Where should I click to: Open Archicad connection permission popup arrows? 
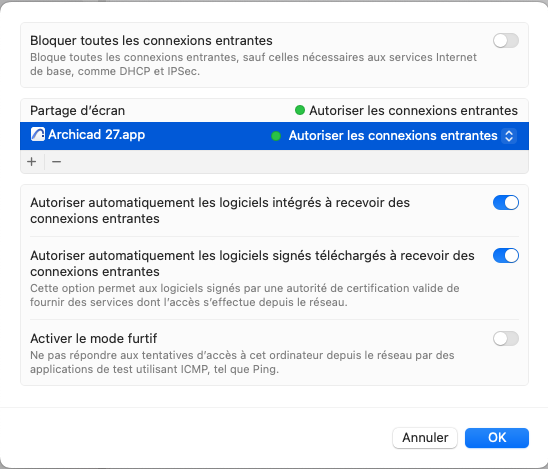(x=509, y=136)
